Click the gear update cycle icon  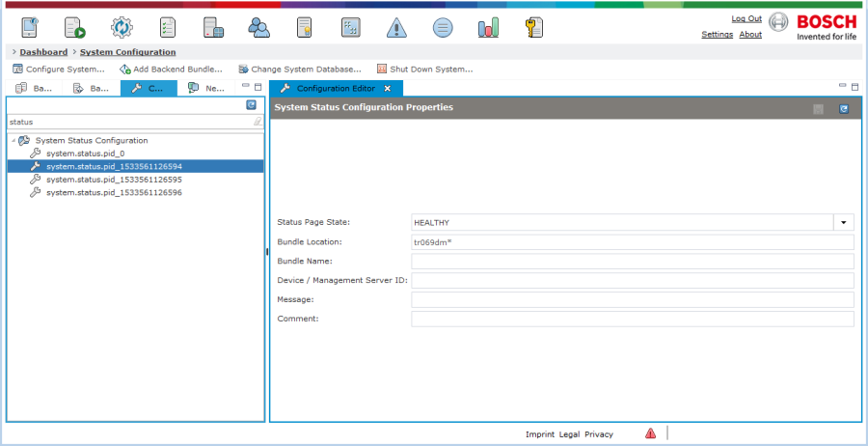(x=122, y=27)
